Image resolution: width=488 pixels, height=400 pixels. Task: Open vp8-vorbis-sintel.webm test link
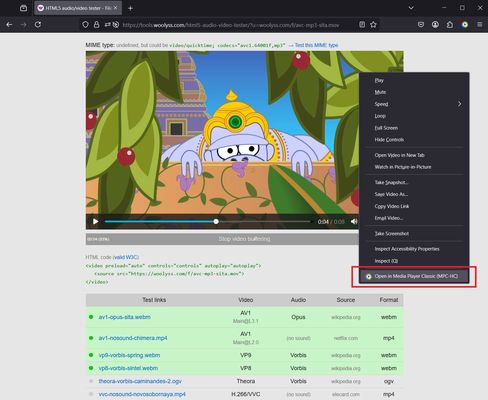pyautogui.click(x=128, y=368)
